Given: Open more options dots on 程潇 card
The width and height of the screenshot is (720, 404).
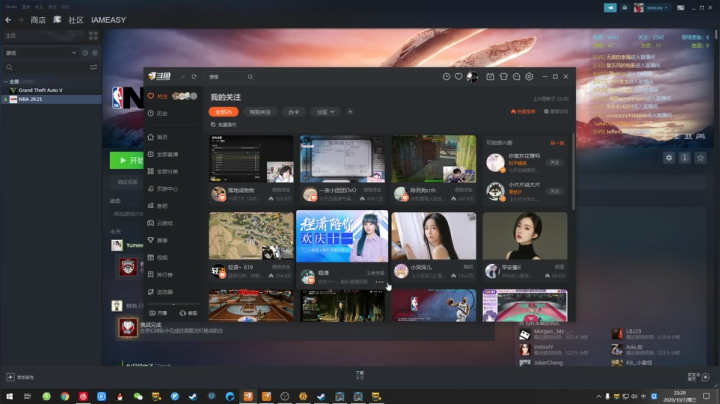Looking at the screenshot, I should tap(379, 282).
